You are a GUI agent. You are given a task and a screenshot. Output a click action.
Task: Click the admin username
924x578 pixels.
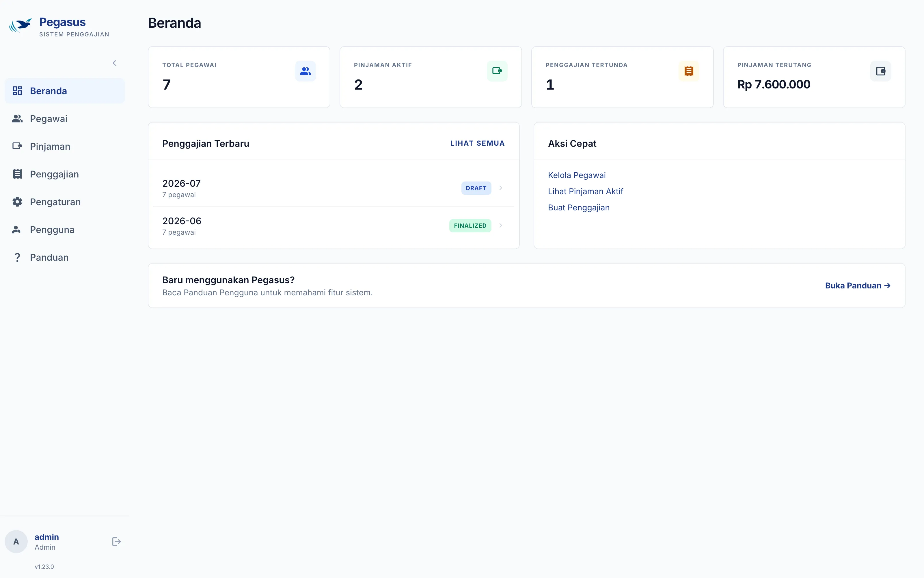(x=46, y=537)
